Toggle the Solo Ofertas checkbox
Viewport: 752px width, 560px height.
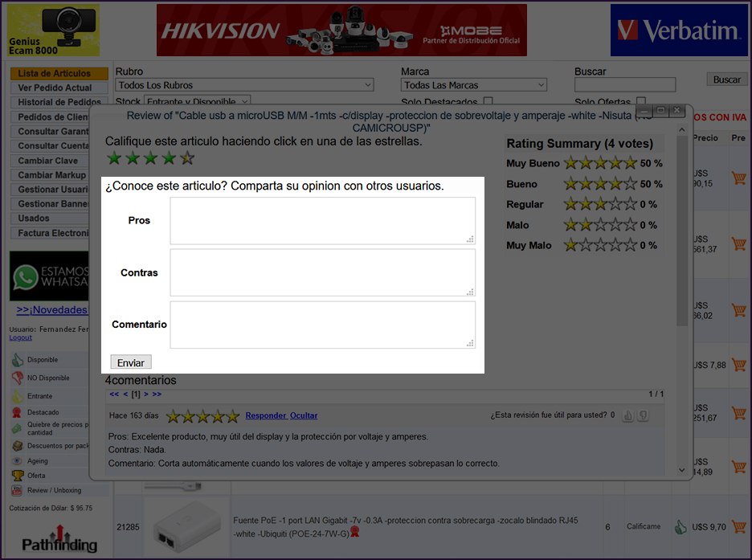[x=641, y=102]
